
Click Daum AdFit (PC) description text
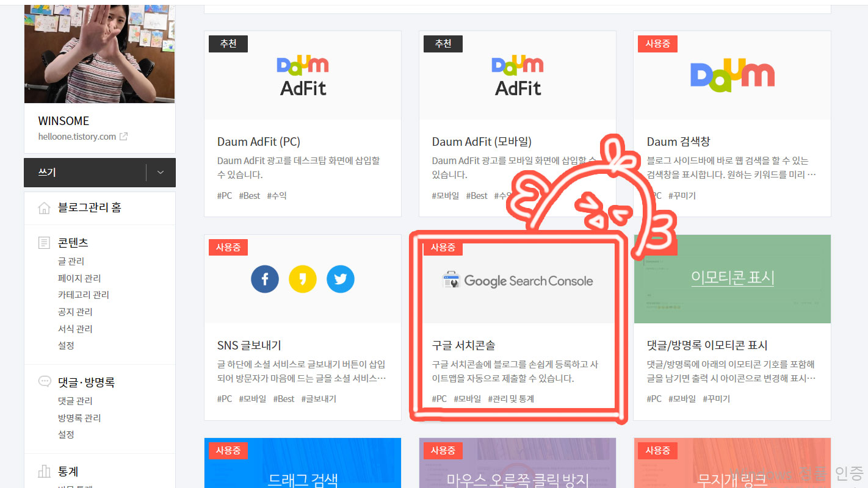coord(299,168)
